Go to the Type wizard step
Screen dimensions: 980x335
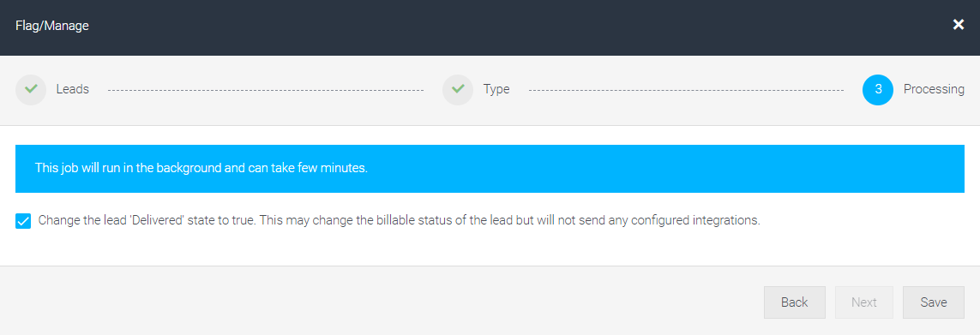[x=496, y=89]
